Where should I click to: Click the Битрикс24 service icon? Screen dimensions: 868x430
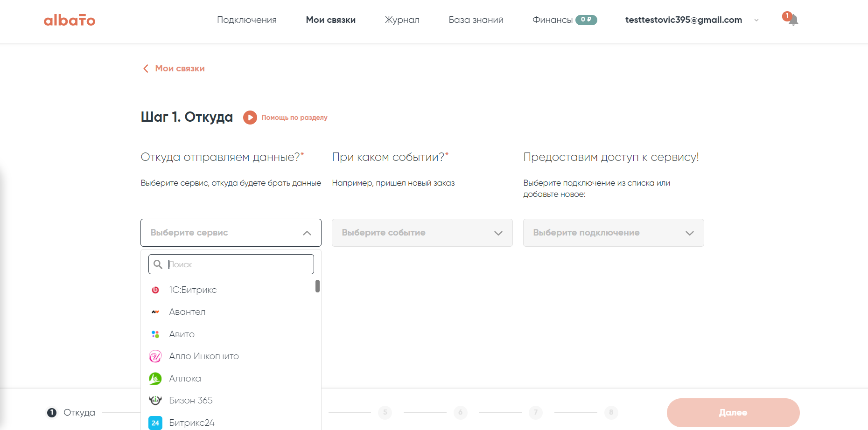[x=155, y=423]
